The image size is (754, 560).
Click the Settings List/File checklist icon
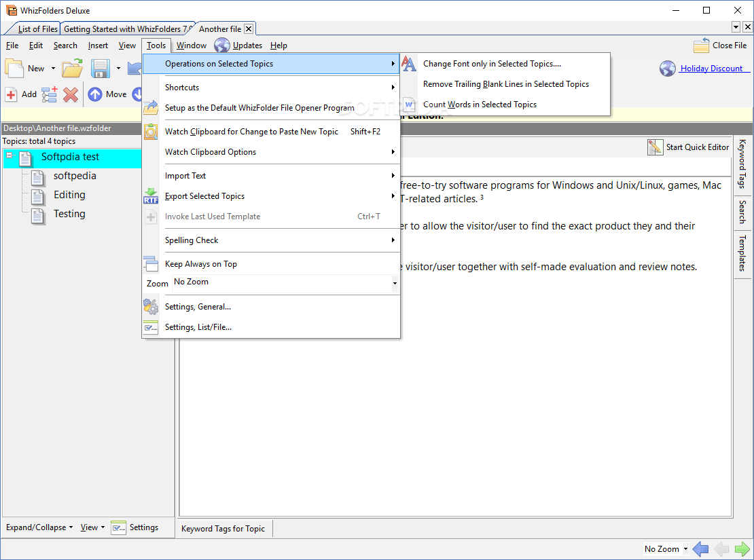coord(151,327)
